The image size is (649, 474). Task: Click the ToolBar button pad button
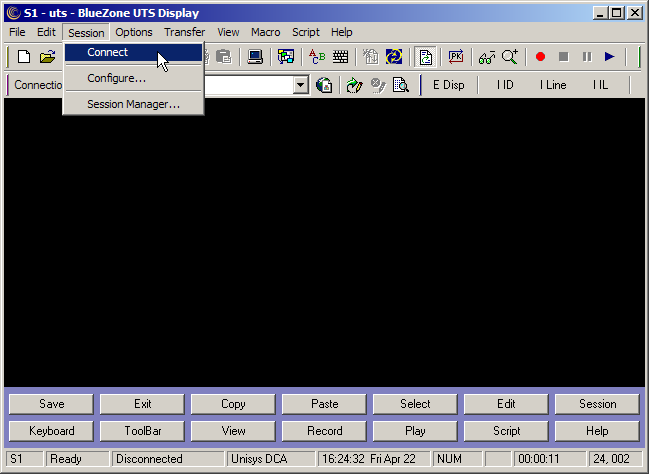coord(142,431)
